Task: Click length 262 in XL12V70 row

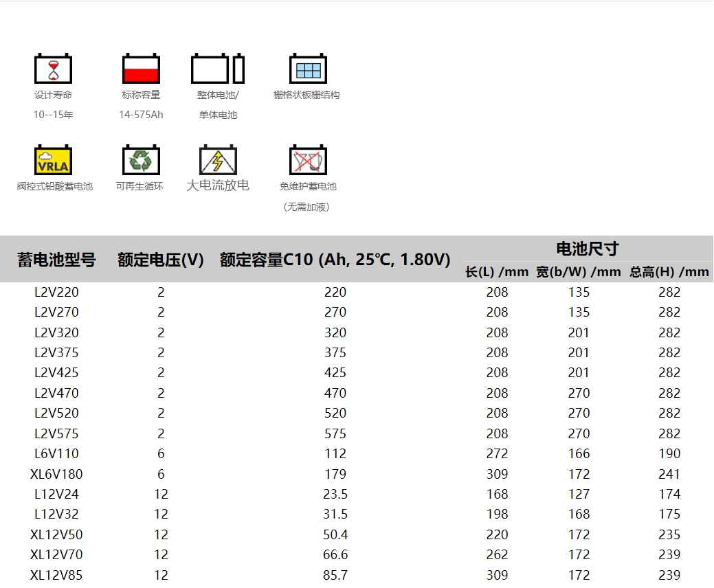Action: 497,555
